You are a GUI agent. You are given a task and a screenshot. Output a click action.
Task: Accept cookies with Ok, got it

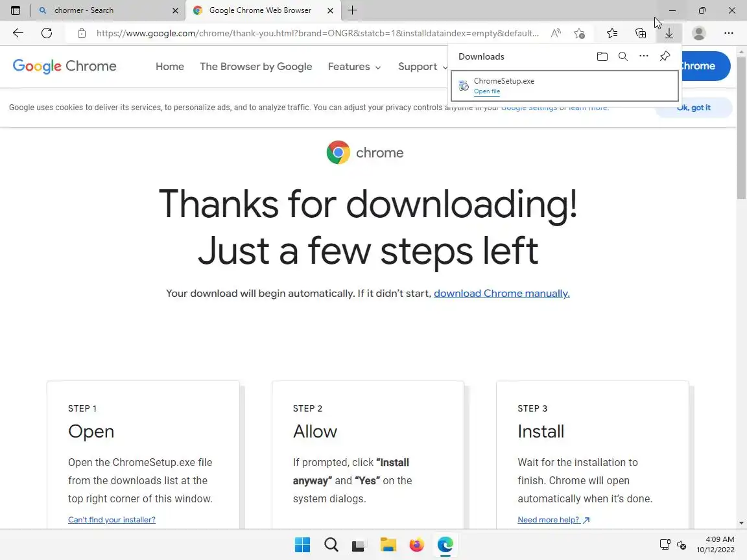[694, 108]
